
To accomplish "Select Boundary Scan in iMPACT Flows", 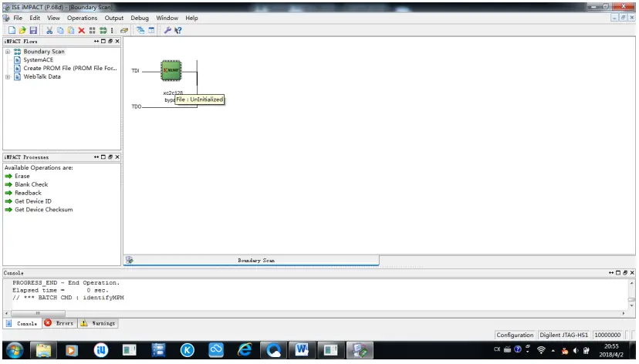I will pyautogui.click(x=44, y=52).
